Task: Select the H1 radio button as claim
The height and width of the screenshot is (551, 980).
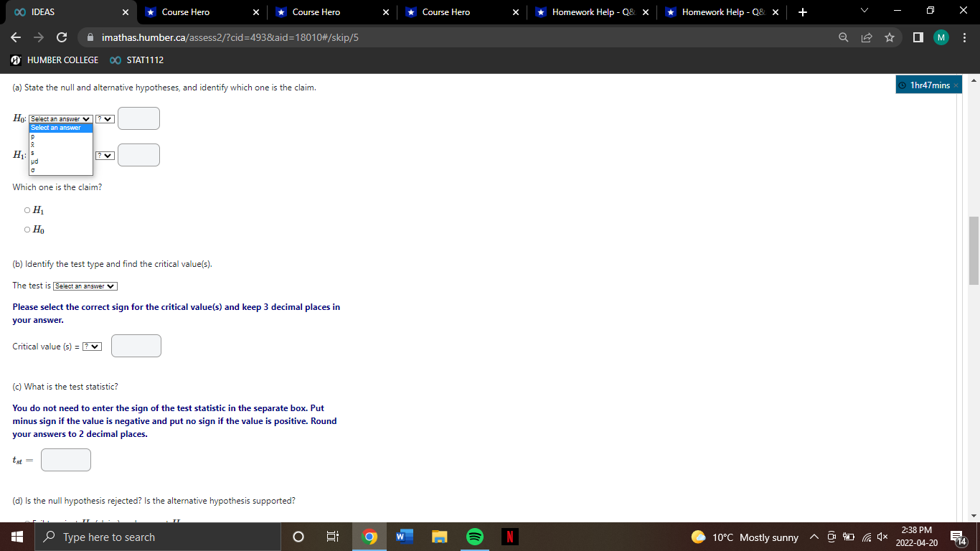Action: (27, 210)
